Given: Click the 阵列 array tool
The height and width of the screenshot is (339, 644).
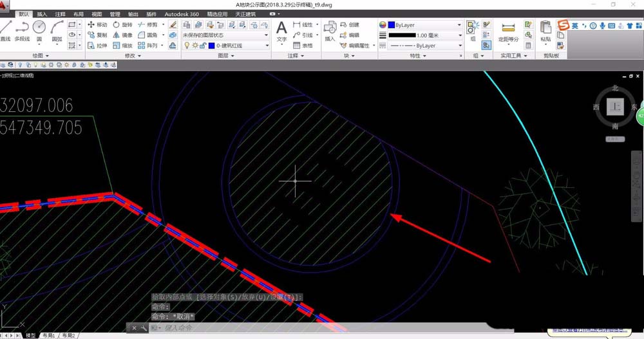Looking at the screenshot, I should (148, 45).
